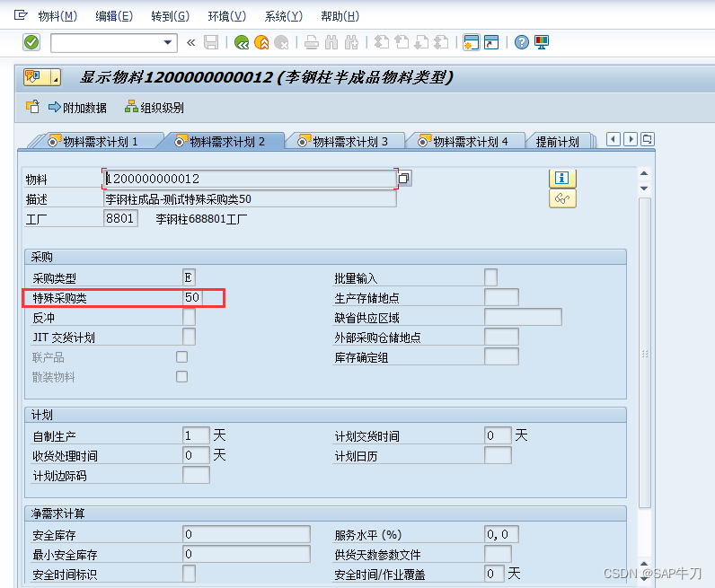The height and width of the screenshot is (588, 715).
Task: Click the 缺省供应区域 field
Action: pyautogui.click(x=523, y=317)
